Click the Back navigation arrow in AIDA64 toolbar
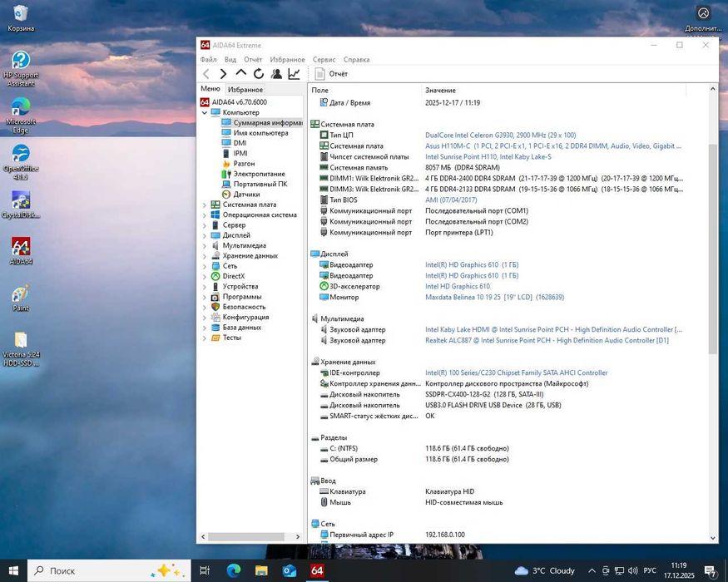 206,74
